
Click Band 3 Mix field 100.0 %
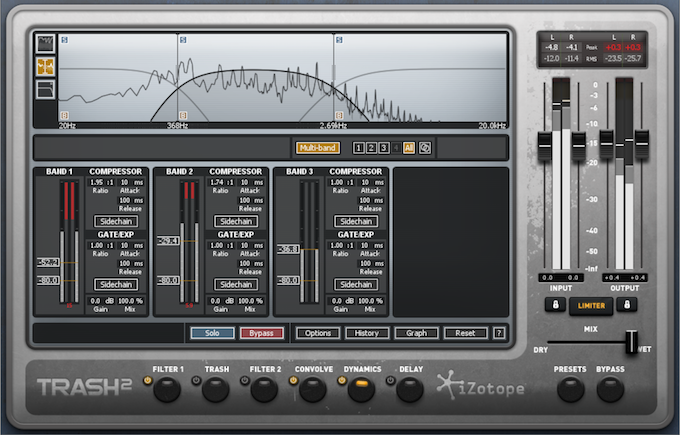370,301
